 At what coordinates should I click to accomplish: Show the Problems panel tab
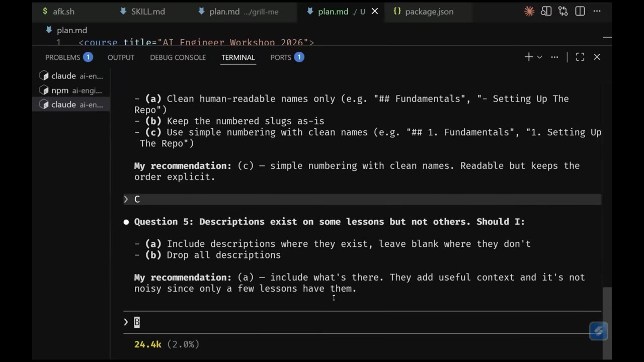pos(68,57)
